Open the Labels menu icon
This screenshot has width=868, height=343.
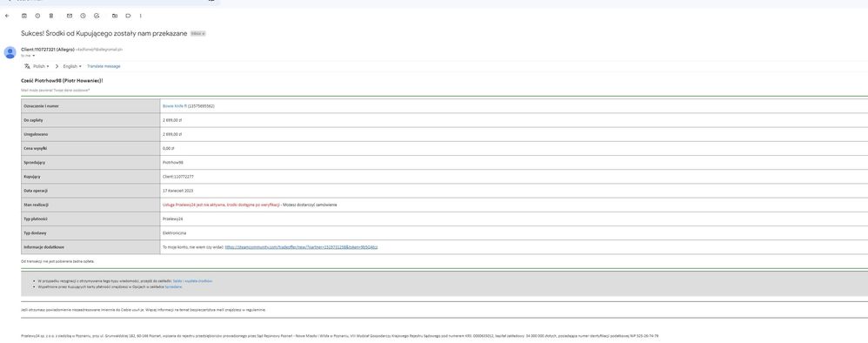128,16
